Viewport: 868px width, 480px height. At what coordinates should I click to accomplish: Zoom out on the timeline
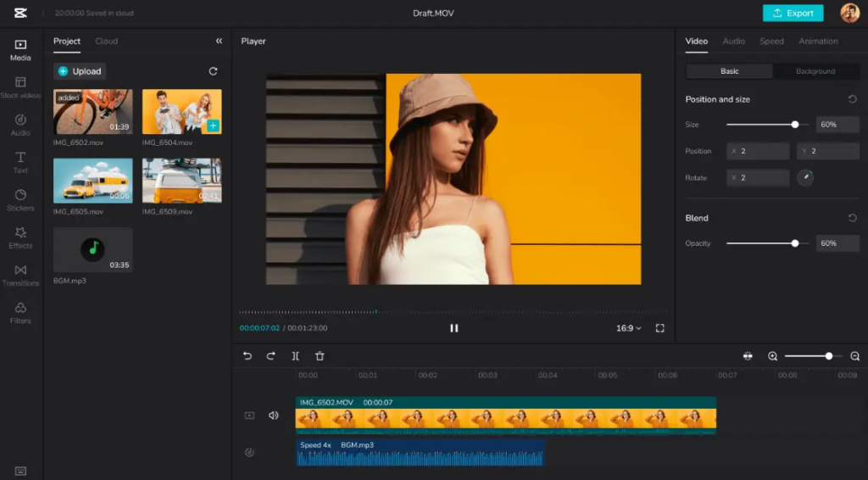click(854, 356)
